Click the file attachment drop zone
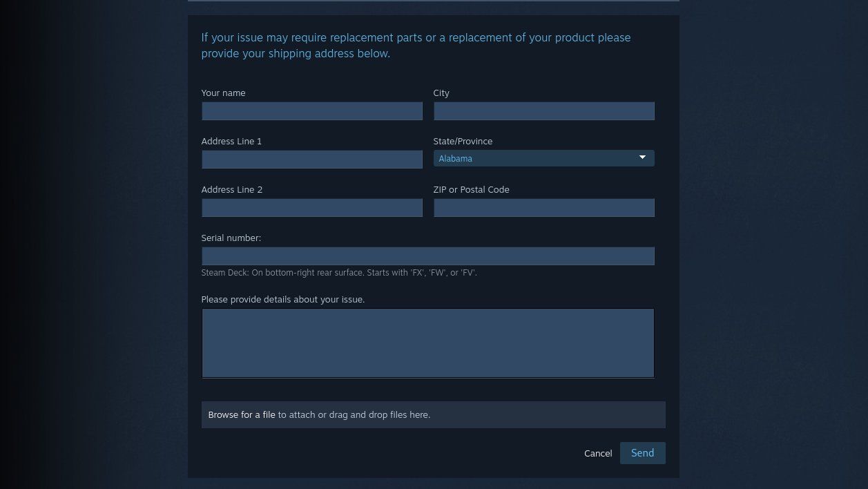 [x=433, y=414]
